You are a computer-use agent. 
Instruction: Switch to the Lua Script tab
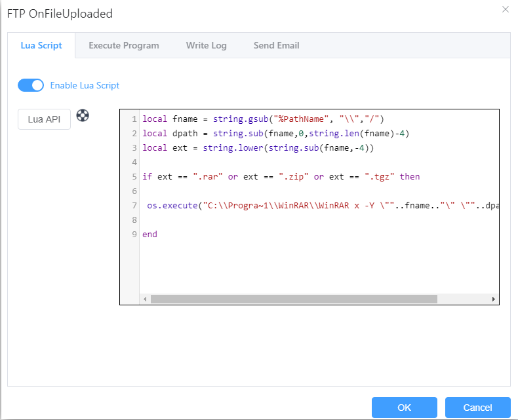[x=41, y=46]
